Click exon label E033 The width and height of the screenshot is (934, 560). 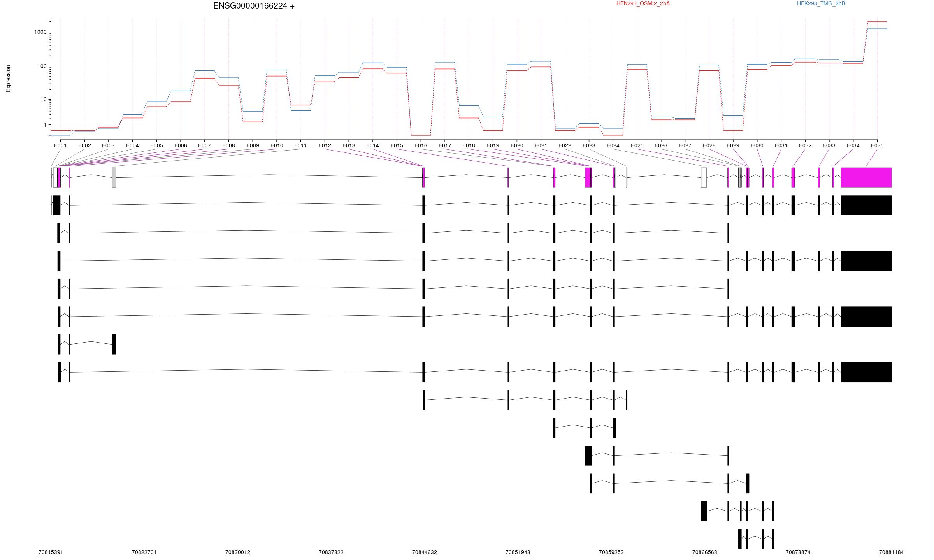pos(829,145)
